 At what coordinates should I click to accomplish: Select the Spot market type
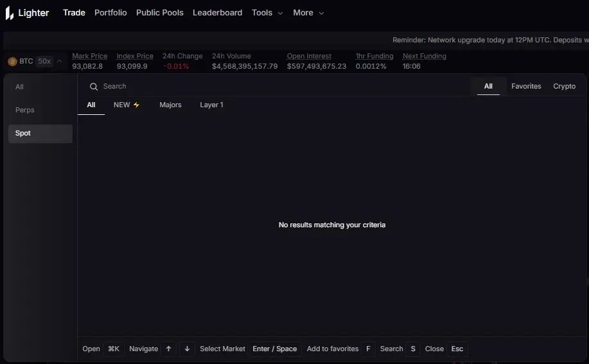(x=40, y=134)
